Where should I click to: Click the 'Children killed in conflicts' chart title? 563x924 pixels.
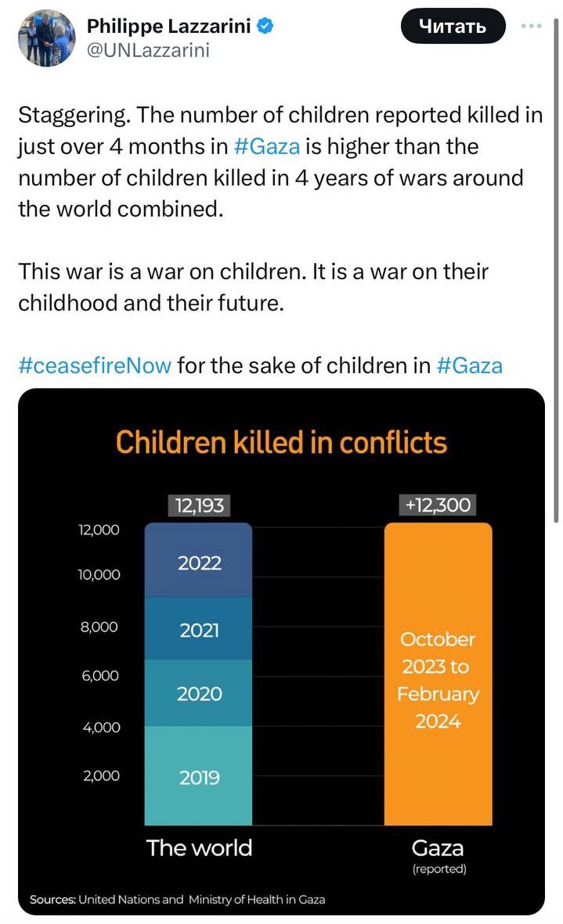(x=281, y=443)
